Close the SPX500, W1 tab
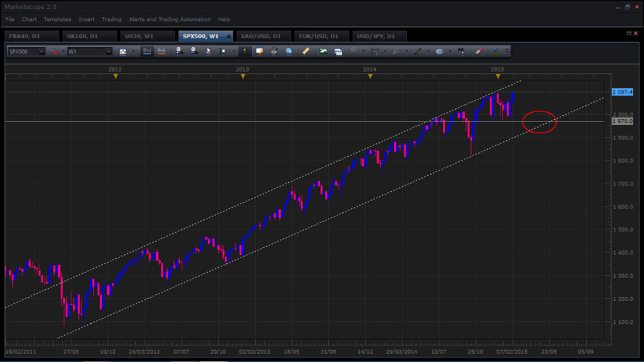The image size is (644, 362). [x=229, y=36]
